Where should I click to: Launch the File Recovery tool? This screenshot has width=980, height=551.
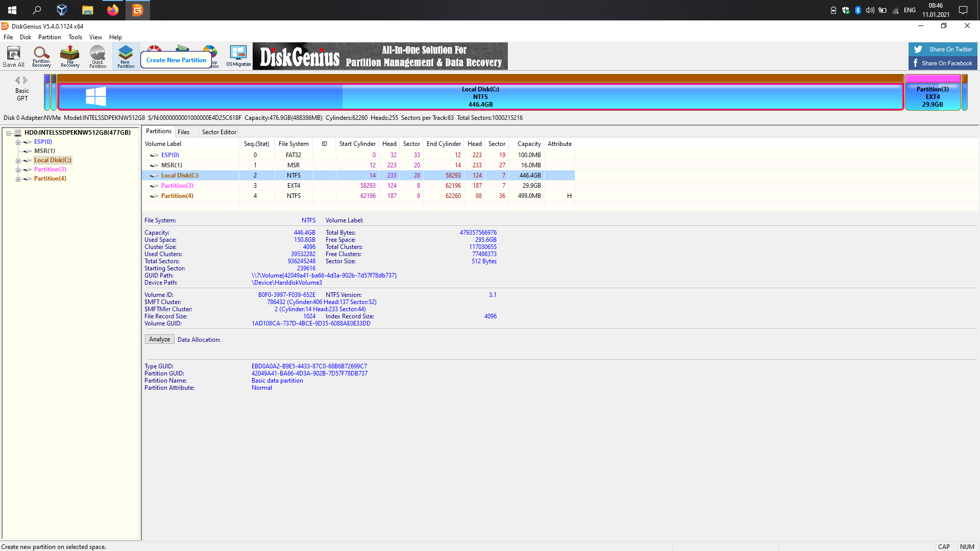pos(70,56)
